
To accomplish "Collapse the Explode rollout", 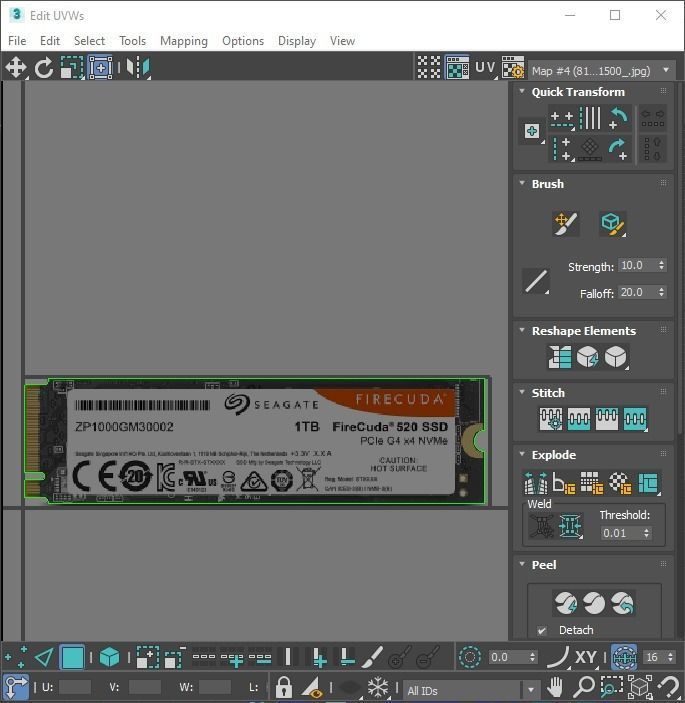I will tap(522, 454).
